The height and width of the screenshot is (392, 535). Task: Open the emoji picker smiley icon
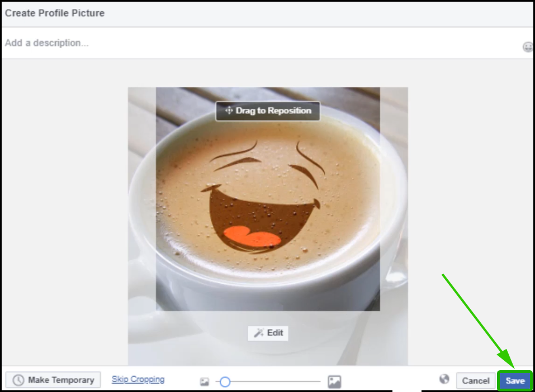[528, 47]
